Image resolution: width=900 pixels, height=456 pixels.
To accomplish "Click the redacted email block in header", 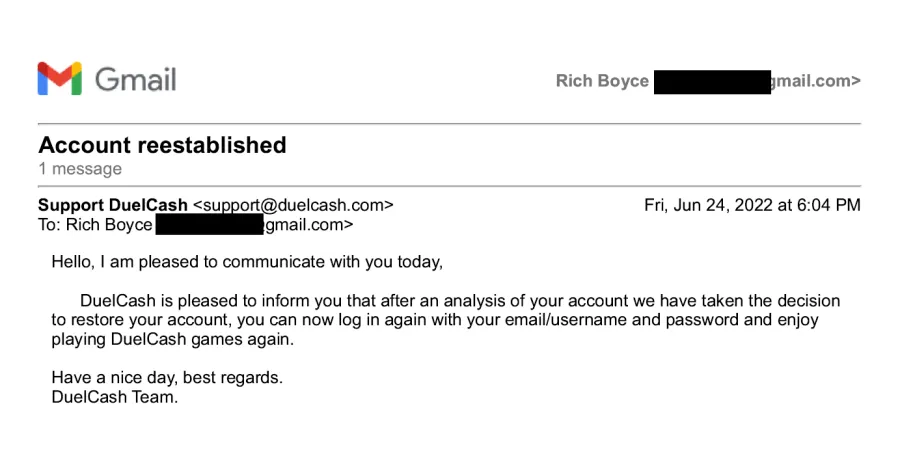I will point(712,82).
